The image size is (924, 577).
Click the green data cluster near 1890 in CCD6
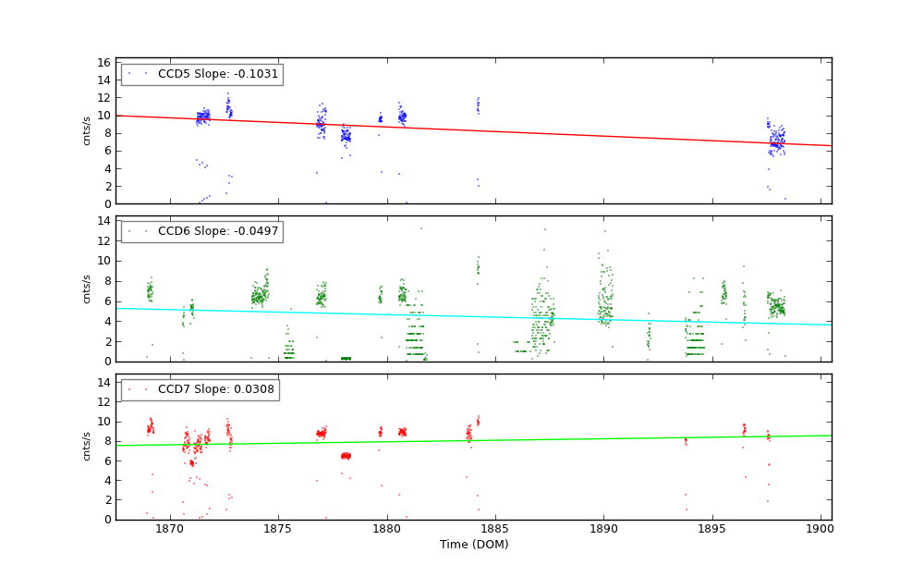605,301
